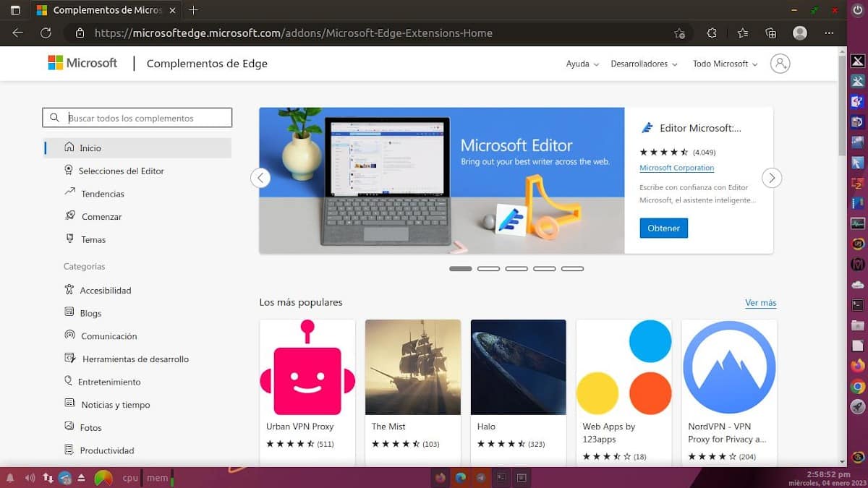Show next carousel slide
Viewport: 868px width, 488px height.
pos(772,178)
